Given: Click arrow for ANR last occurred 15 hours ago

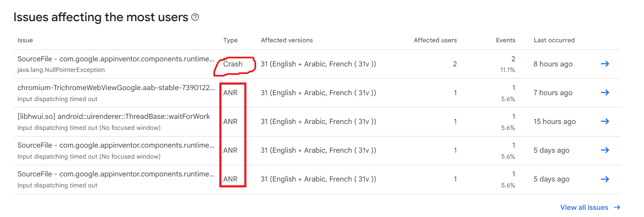Looking at the screenshot, I should tap(605, 121).
